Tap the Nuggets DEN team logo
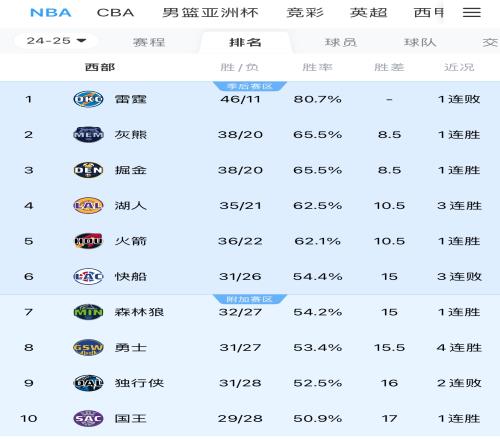Screen dimensions: 500x440 coord(88,170)
